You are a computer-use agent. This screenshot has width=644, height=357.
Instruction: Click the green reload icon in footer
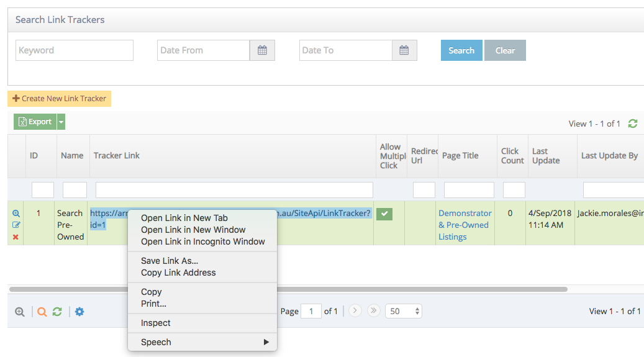[57, 312]
